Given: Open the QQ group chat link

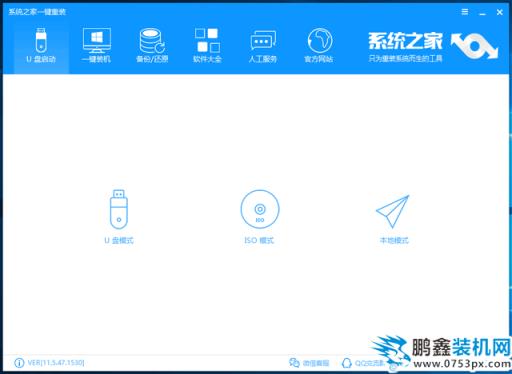Looking at the screenshot, I should [363, 363].
